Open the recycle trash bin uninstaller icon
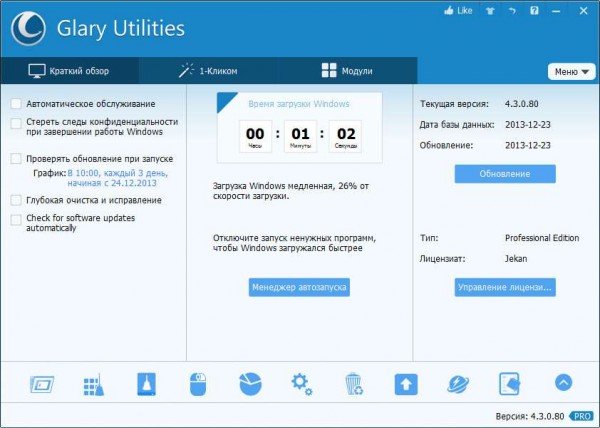600x428 pixels. [x=354, y=384]
